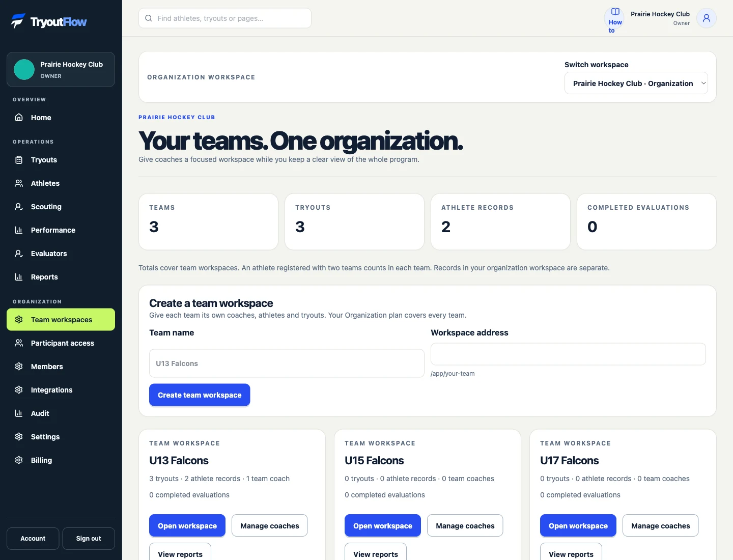Click the Team workspaces gear icon
This screenshot has height=560, width=733.
19,320
